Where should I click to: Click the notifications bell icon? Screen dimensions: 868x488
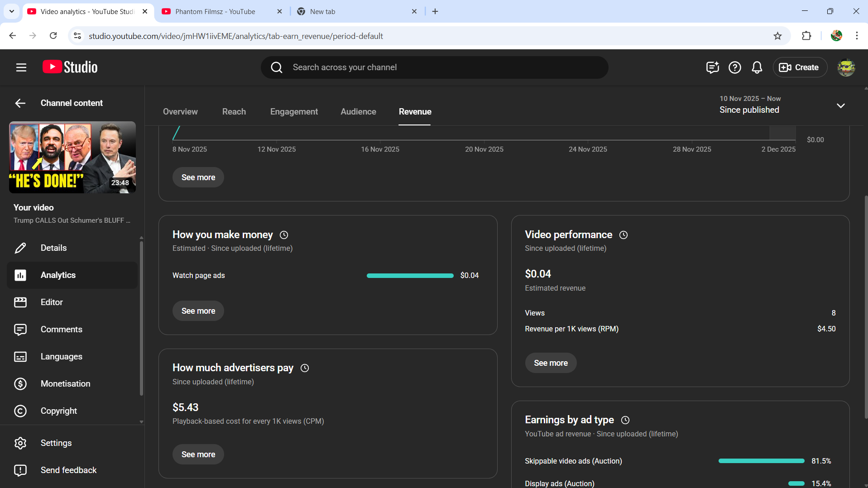coord(757,67)
